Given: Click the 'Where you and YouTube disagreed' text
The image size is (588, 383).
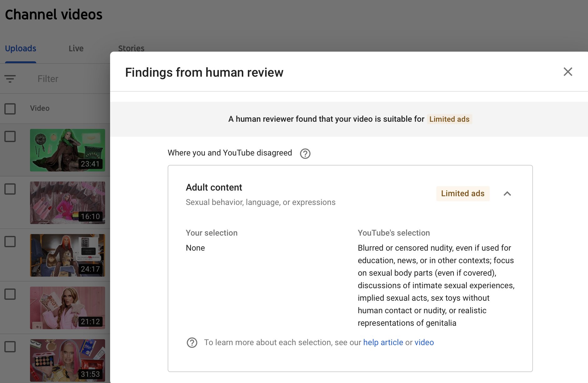Looking at the screenshot, I should pyautogui.click(x=230, y=153).
